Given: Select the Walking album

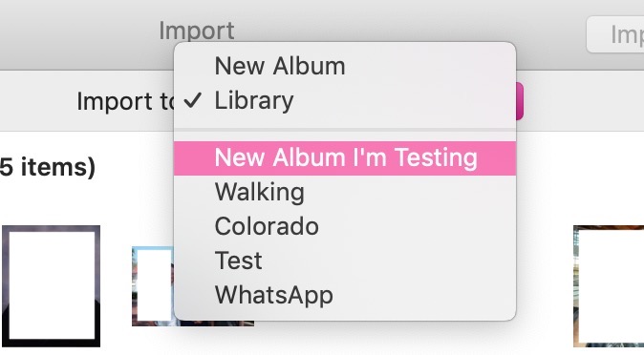Looking at the screenshot, I should [x=345, y=192].
